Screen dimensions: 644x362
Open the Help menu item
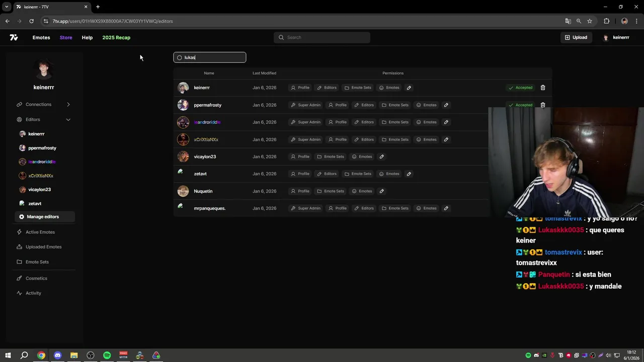(87, 37)
